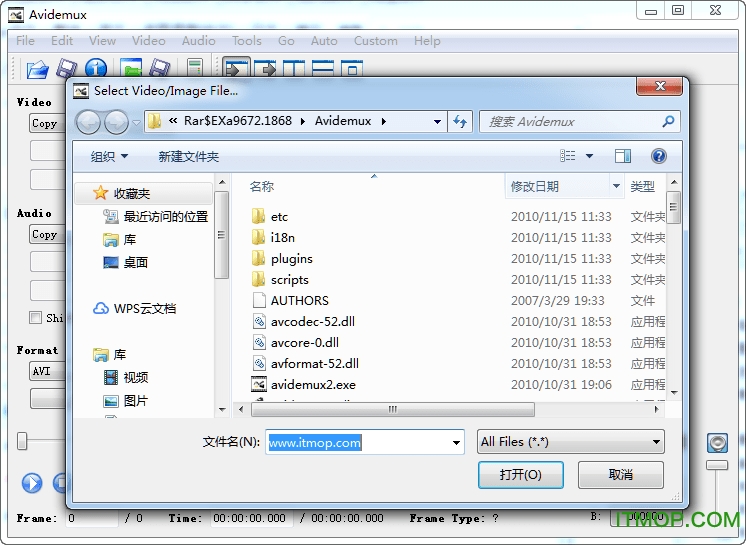746x545 pixels.
Task: Click the dialog Back navigation arrow
Action: 88,122
